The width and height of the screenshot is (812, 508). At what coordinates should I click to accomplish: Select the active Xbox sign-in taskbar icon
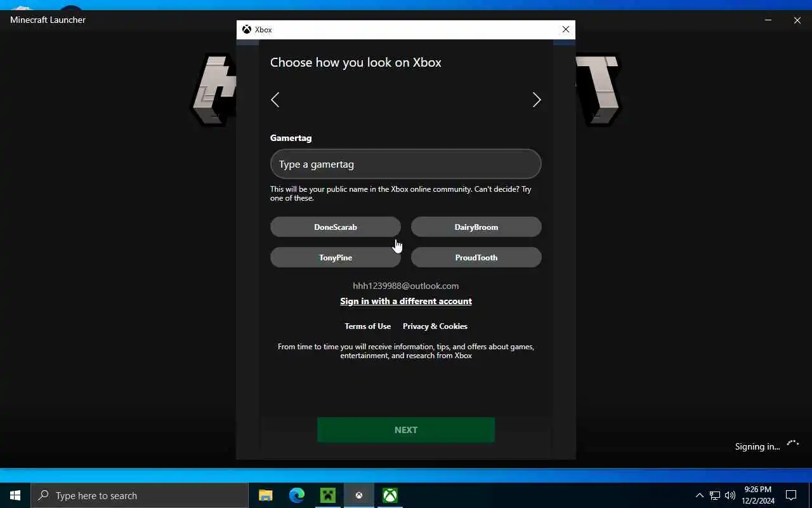tap(359, 495)
